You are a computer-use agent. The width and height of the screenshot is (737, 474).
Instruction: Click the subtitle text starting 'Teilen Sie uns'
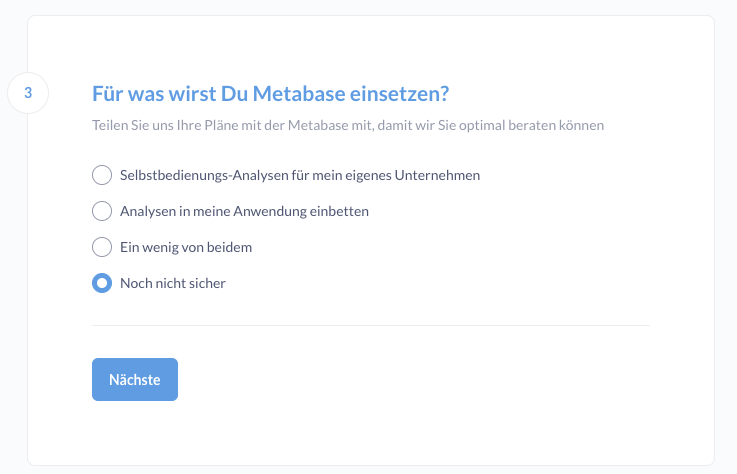coord(348,127)
